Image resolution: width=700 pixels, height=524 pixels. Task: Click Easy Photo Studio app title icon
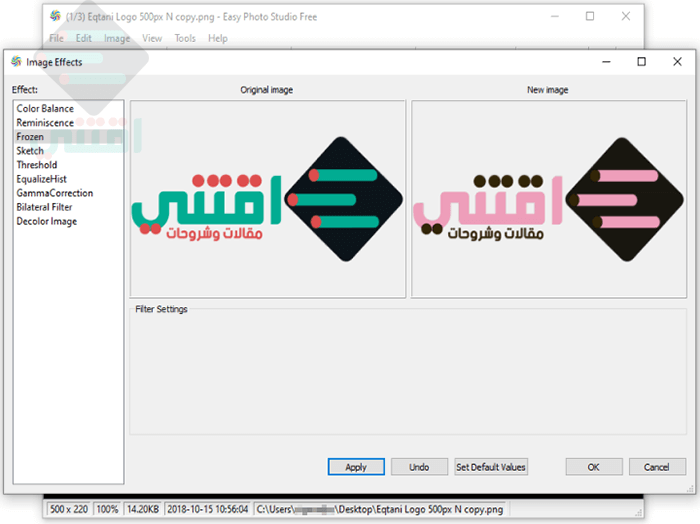[55, 16]
